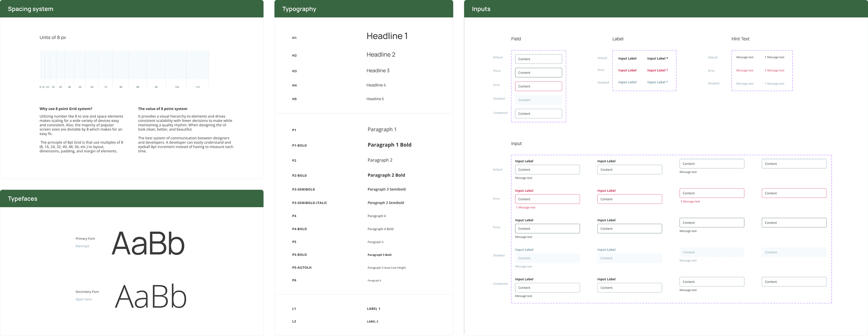Click the Error field in the Field section
Screen dimensions: 868x336
pos(538,86)
